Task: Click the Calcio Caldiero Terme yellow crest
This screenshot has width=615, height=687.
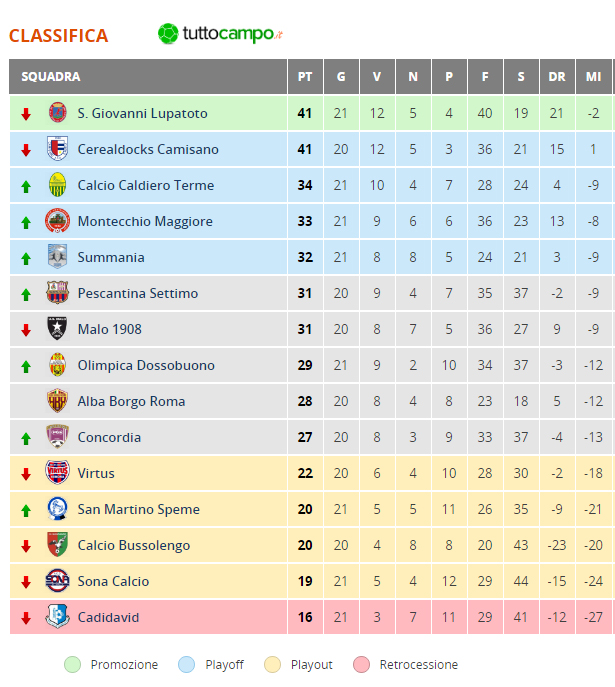Action: 57,184
